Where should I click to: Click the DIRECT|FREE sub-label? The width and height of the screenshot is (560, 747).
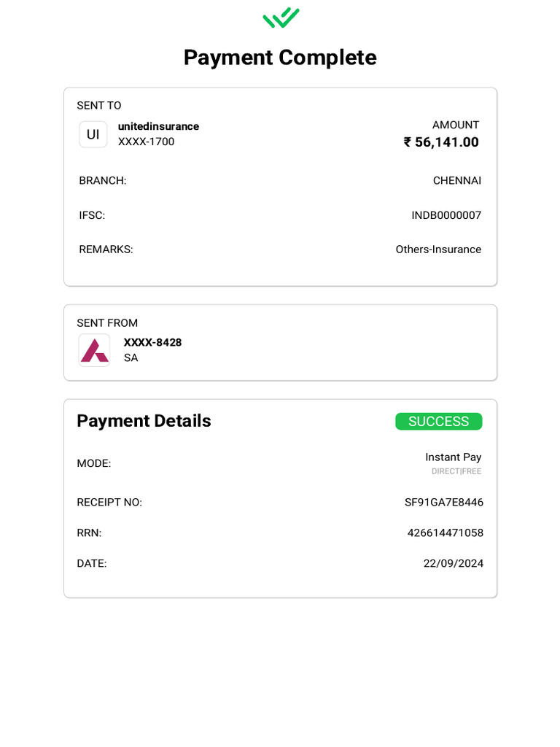pyautogui.click(x=456, y=471)
